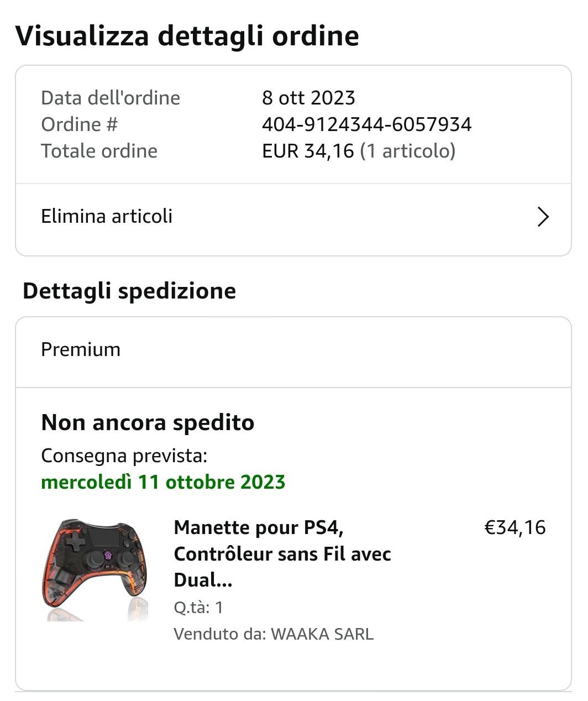The image size is (588, 701).
Task: Click the seller name WAAKA SARL
Action: [x=322, y=634]
